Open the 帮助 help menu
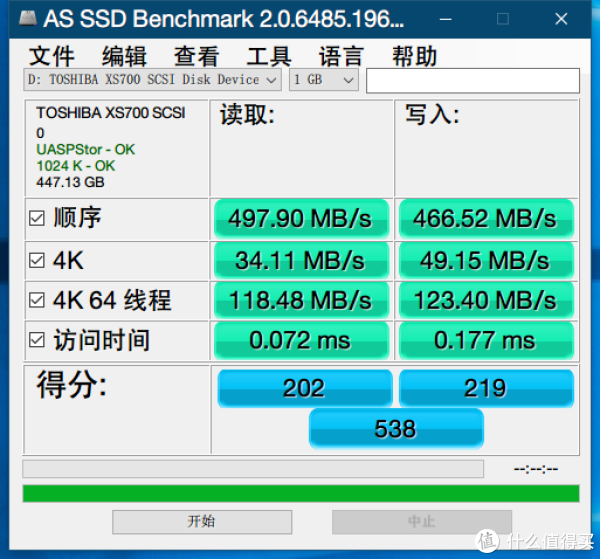 414,56
